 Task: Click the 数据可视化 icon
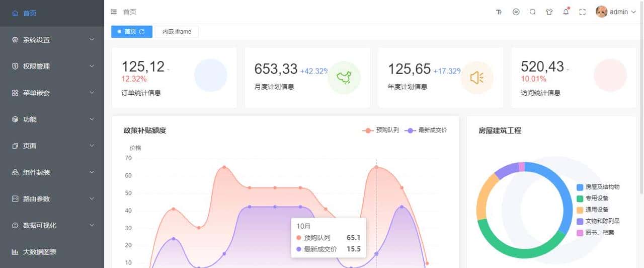(x=15, y=225)
